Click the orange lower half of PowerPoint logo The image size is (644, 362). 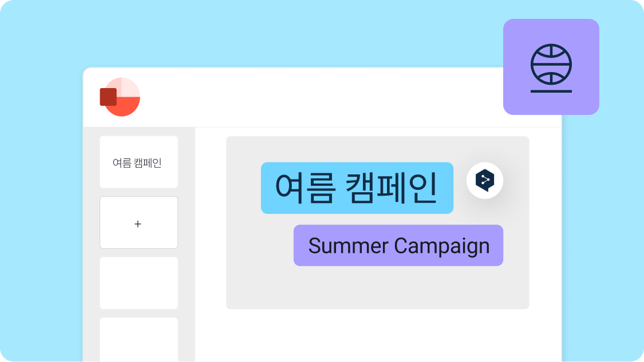[126, 108]
